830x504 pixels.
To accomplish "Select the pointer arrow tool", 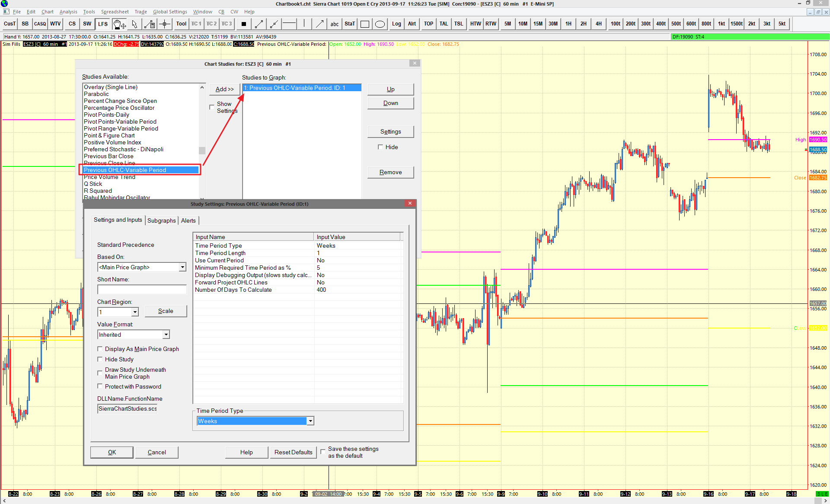I will tap(134, 24).
